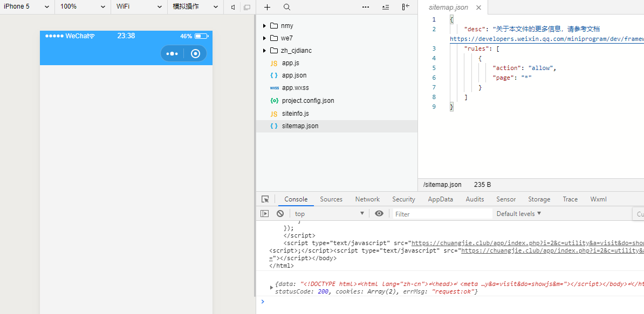The width and height of the screenshot is (644, 314).
Task: Open app.js in the file tree
Action: [x=337, y=63]
